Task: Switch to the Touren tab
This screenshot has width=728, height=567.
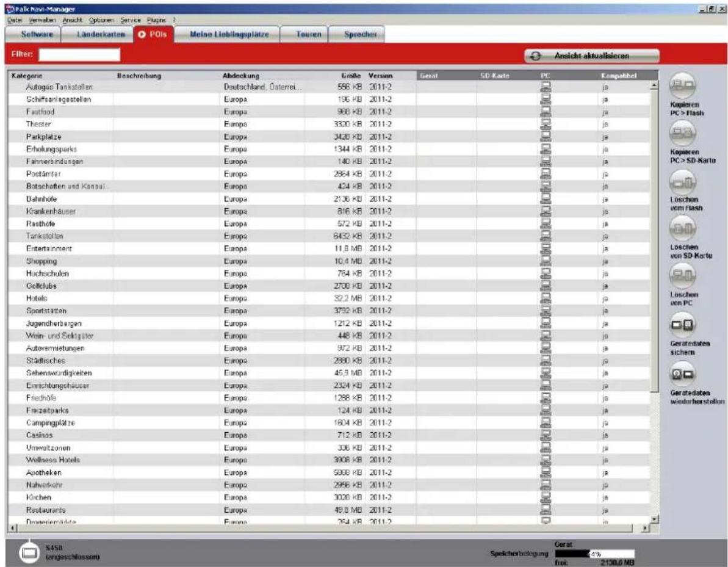Action: pyautogui.click(x=305, y=34)
